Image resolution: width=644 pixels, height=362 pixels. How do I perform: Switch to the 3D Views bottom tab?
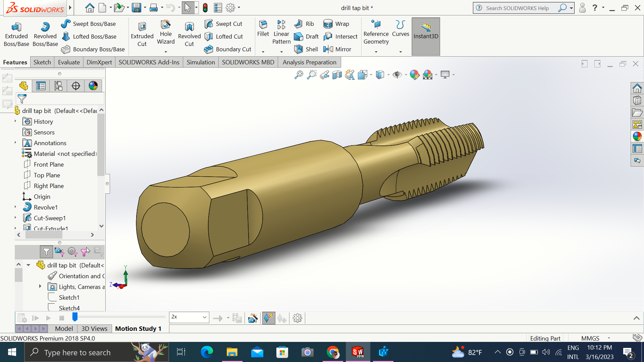coord(94,328)
